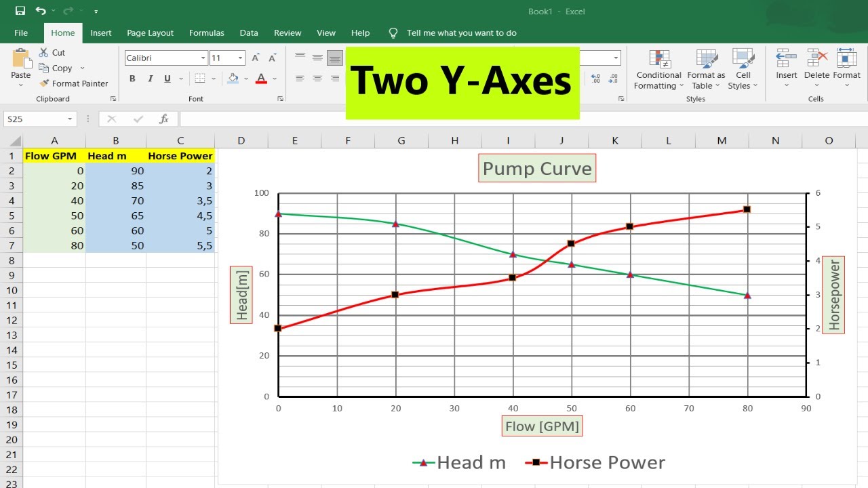Image resolution: width=868 pixels, height=488 pixels.
Task: Open Format as Table gallery
Action: pyautogui.click(x=706, y=69)
